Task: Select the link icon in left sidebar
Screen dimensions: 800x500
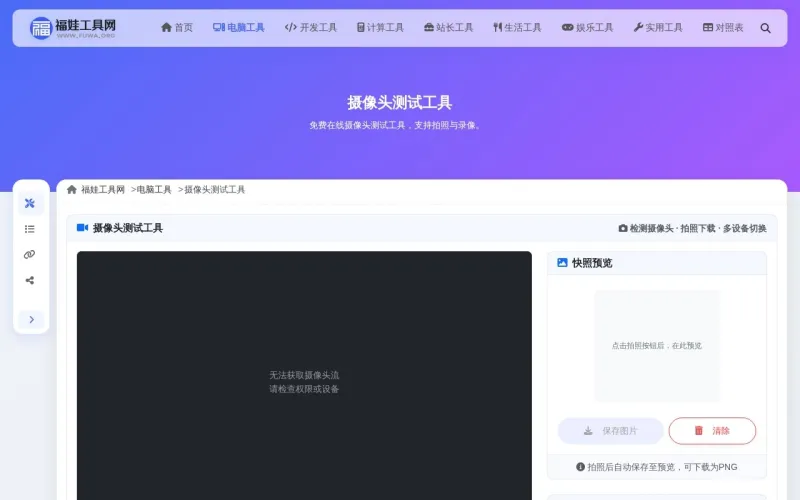Action: point(30,255)
